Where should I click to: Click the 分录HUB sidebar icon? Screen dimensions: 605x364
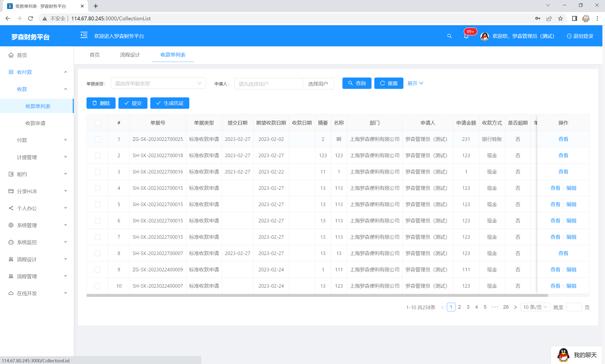pyautogui.click(x=11, y=191)
